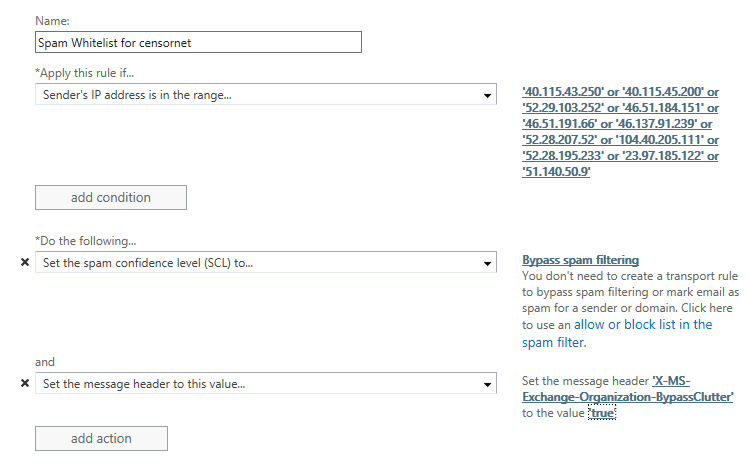Image resolution: width=750 pixels, height=466 pixels.
Task: Remove the spam confidence level action
Action: (25, 263)
